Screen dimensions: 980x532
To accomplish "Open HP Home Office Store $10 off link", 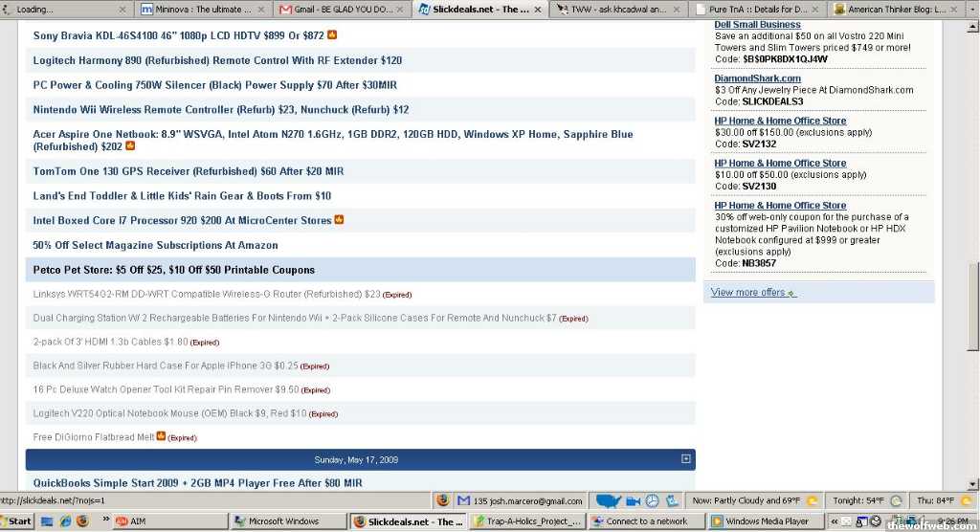I will pyautogui.click(x=780, y=164).
